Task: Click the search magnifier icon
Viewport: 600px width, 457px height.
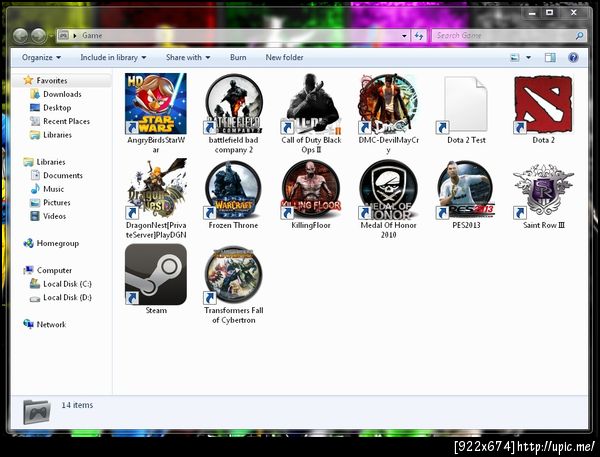Action: (x=580, y=36)
